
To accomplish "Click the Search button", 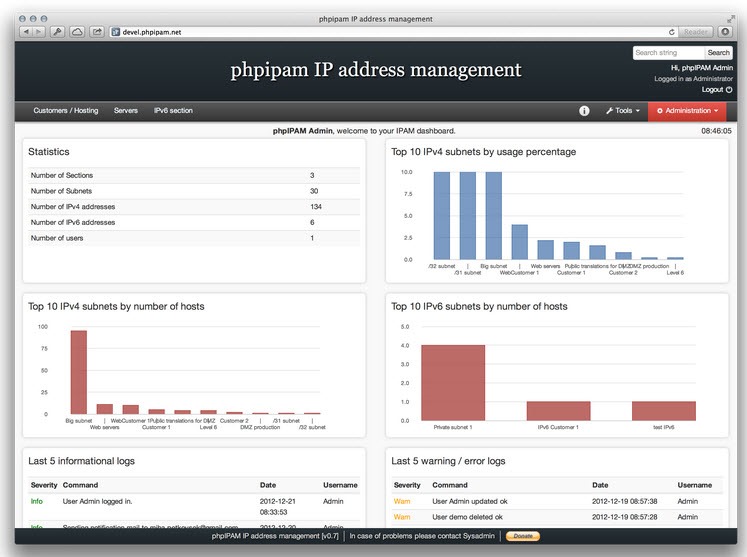I will (x=718, y=53).
